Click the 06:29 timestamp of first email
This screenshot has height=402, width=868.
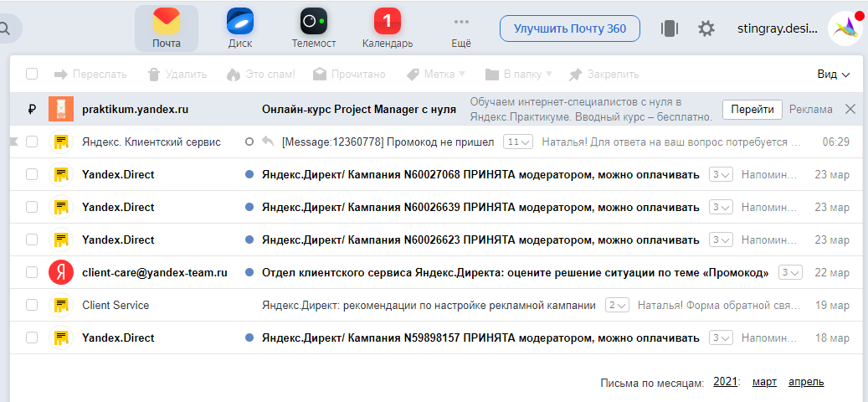click(x=836, y=142)
